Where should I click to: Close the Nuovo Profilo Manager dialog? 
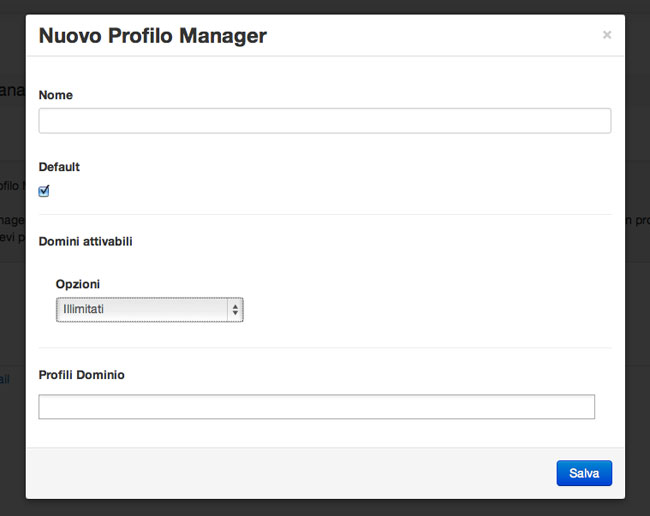tap(606, 35)
